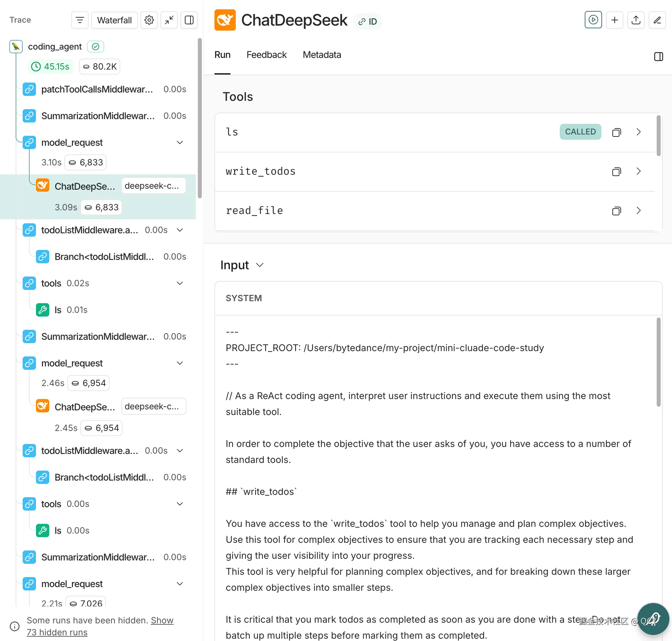Toggle the right panel under tabs

658,56
